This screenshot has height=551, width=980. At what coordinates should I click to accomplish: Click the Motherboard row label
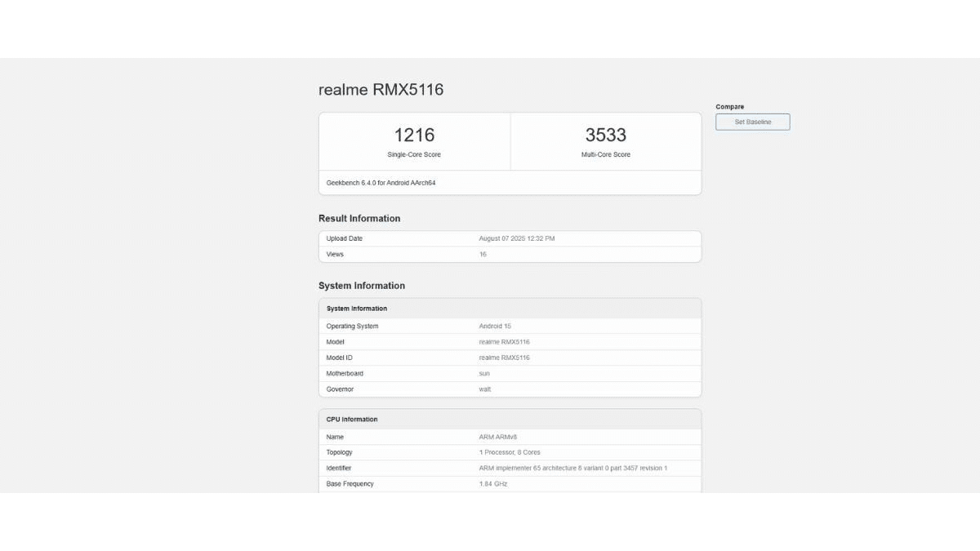point(345,373)
